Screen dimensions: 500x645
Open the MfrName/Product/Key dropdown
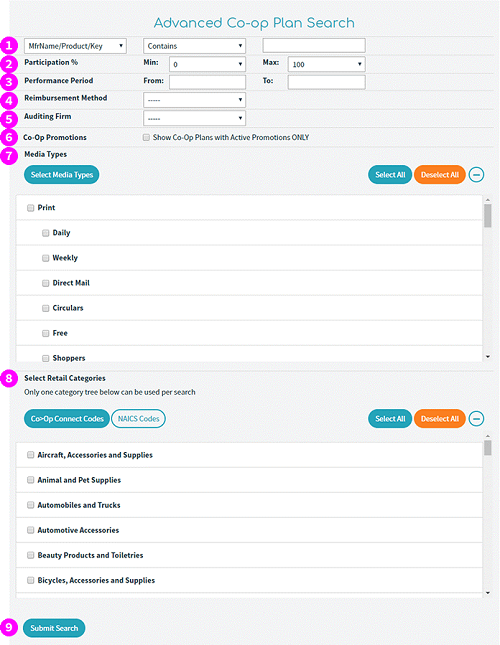(x=75, y=46)
